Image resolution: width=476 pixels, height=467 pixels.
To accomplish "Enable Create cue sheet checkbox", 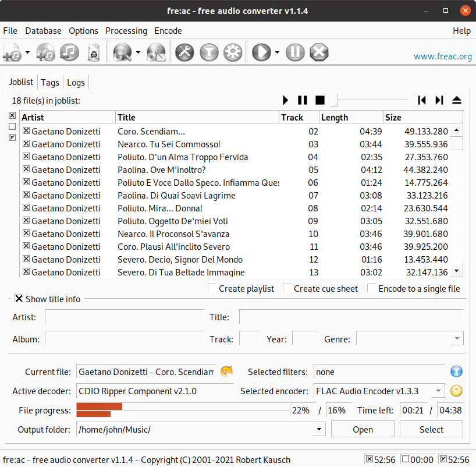I will [x=287, y=288].
